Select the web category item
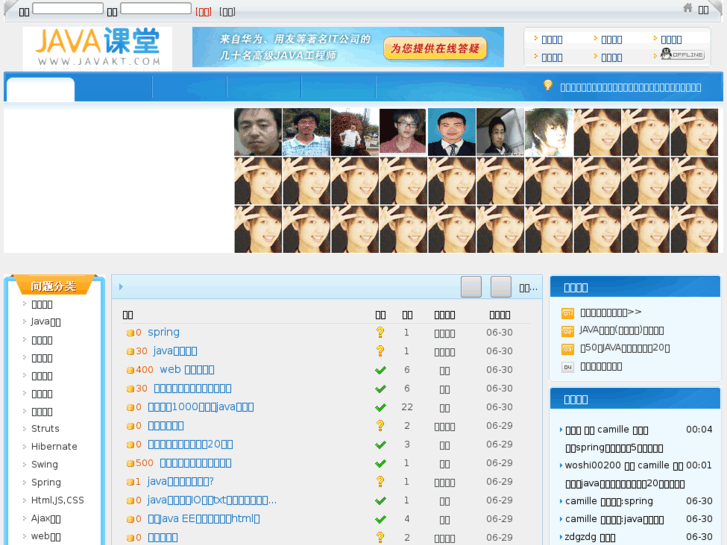The width and height of the screenshot is (727, 545). 46,536
